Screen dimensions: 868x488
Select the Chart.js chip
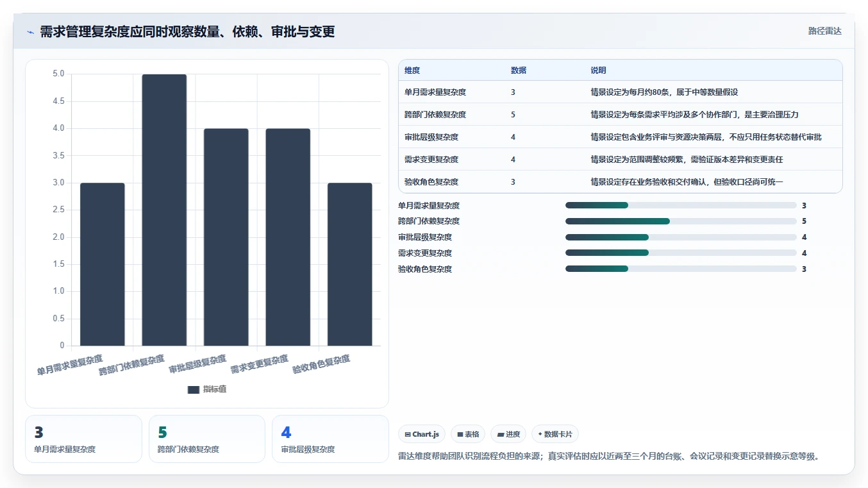pos(422,434)
